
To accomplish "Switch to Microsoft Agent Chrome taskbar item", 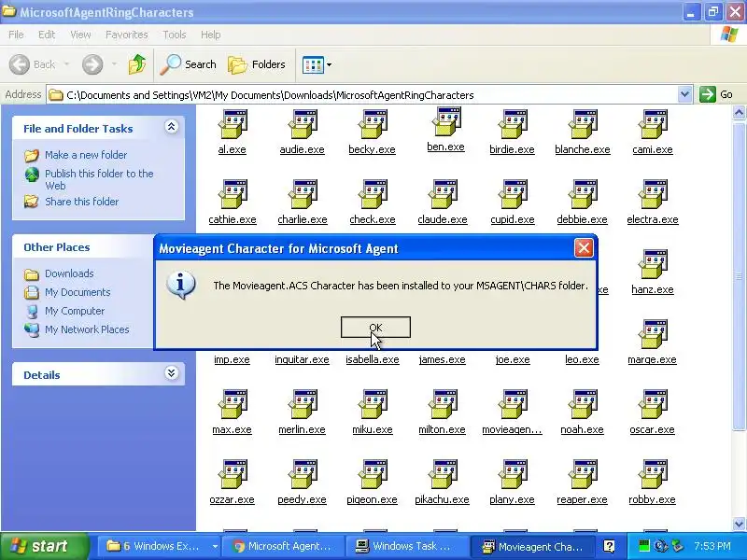I will pyautogui.click(x=282, y=546).
